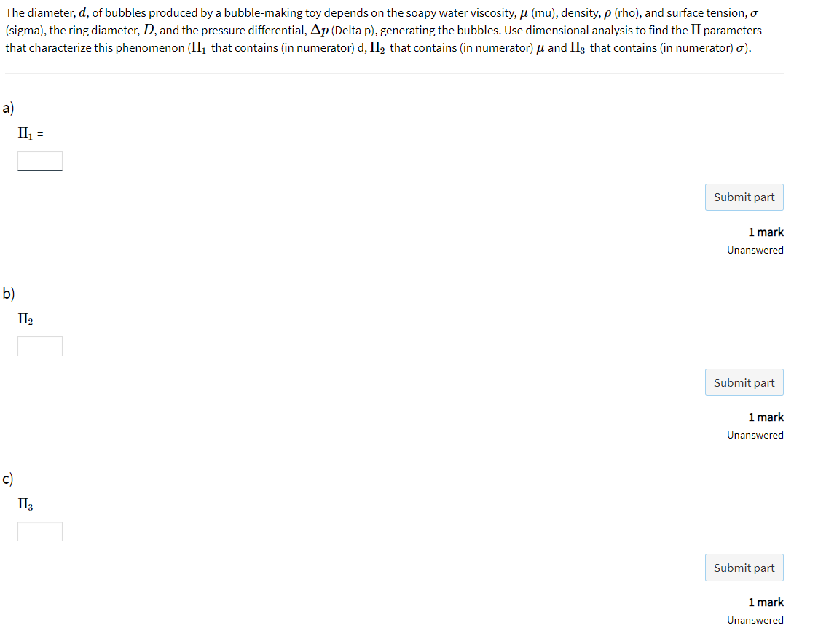Submit the Π3 answer in part c
Viewport: 818px width, 644px height.
click(744, 568)
